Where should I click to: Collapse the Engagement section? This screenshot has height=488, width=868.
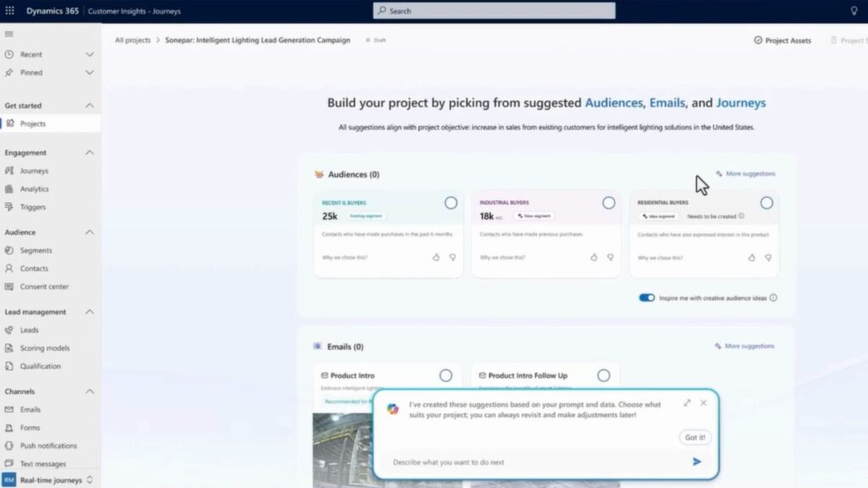click(x=89, y=152)
